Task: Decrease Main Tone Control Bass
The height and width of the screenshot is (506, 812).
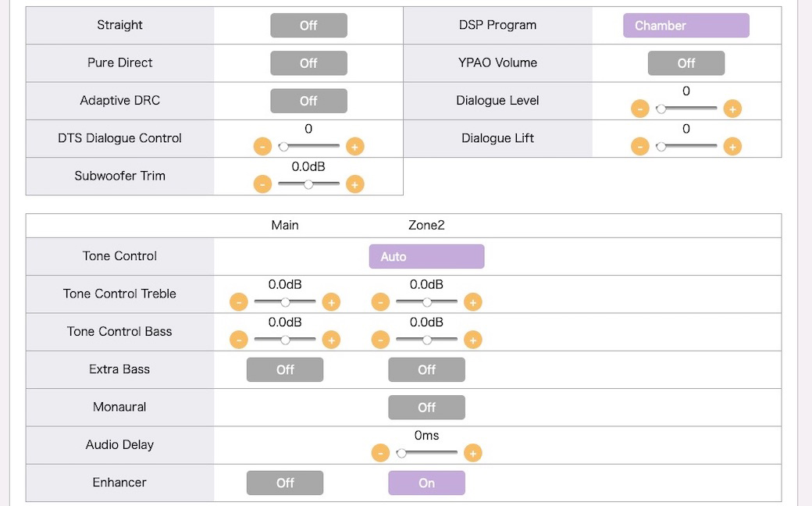Action: 239,340
